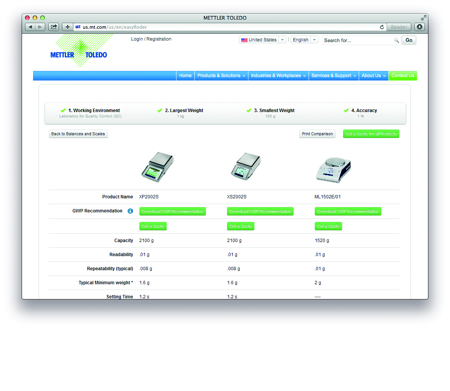This screenshot has width=450, height=391.
Task: Go forward with the browser forward arrow
Action: pyautogui.click(x=40, y=27)
